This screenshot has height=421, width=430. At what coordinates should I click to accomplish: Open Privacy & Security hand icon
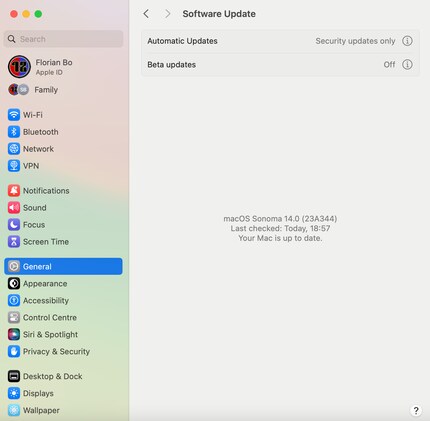tap(14, 351)
